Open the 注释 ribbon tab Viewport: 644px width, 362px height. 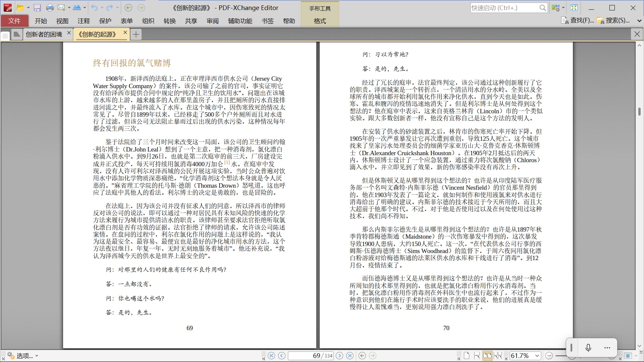[x=84, y=21]
